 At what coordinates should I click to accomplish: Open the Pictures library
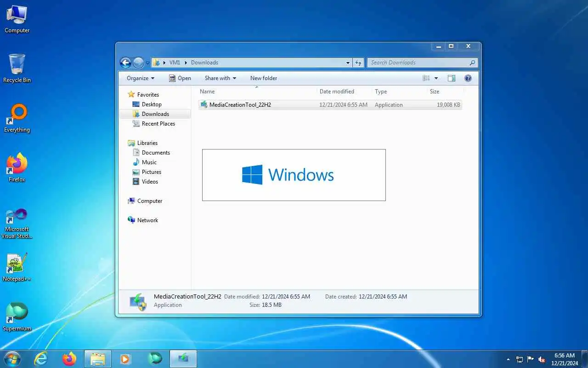[152, 172]
